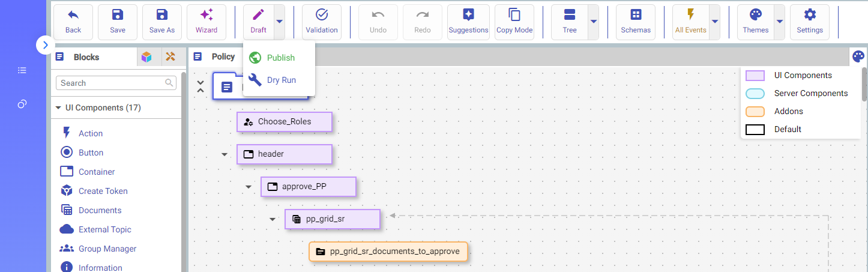
Task: Select the External Topic block
Action: pyautogui.click(x=104, y=229)
